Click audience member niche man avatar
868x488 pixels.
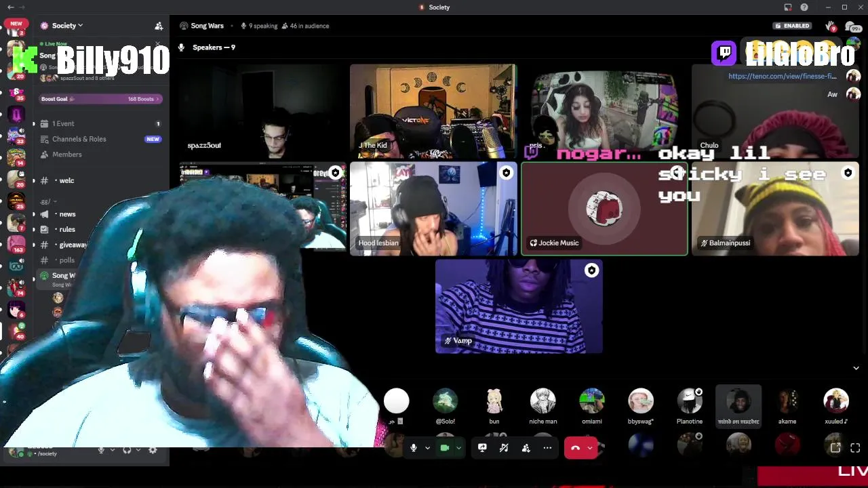(543, 401)
